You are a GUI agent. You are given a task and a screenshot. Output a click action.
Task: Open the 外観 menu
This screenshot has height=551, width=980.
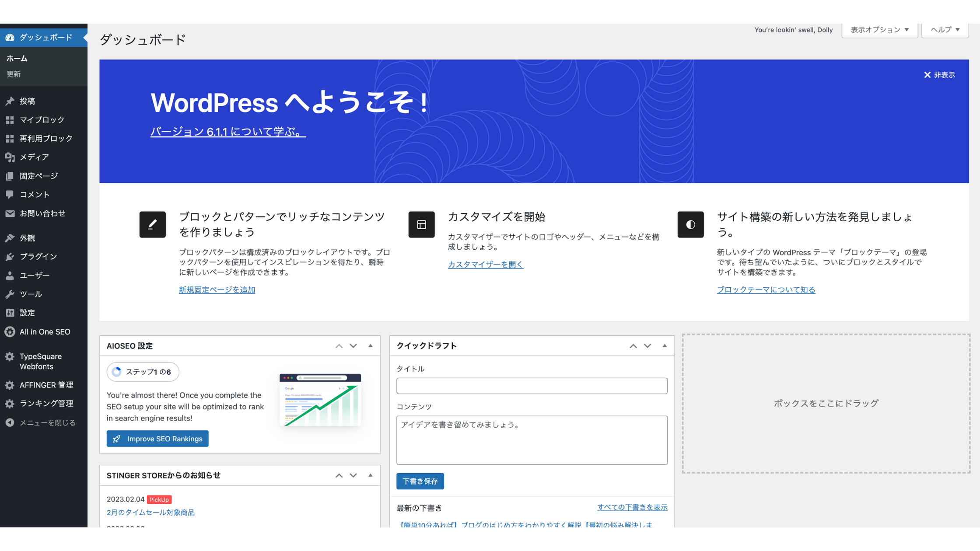coord(44,238)
